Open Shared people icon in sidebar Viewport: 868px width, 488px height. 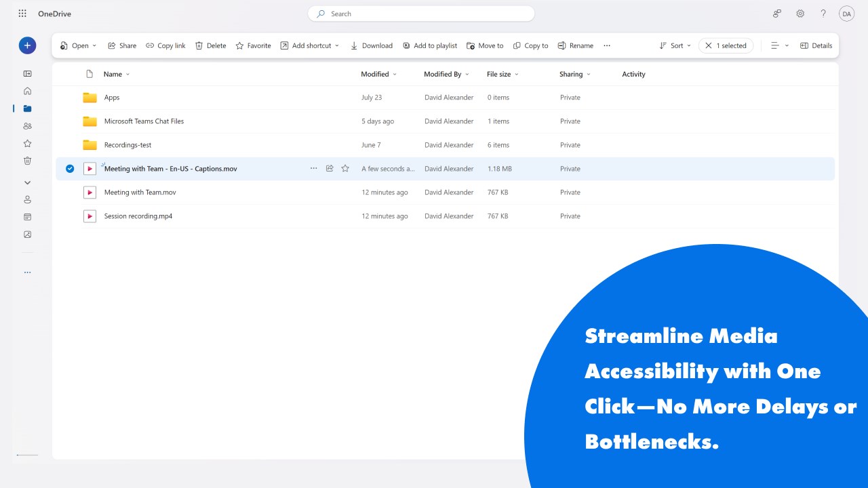pyautogui.click(x=27, y=126)
